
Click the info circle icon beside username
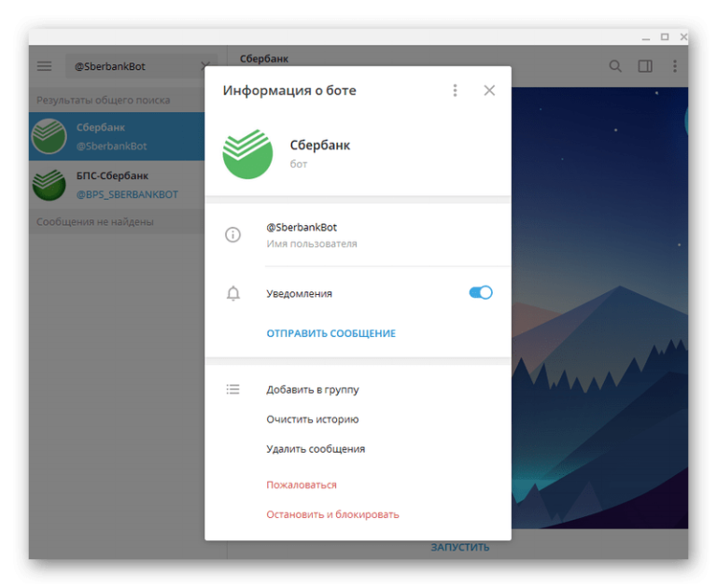pyautogui.click(x=233, y=235)
